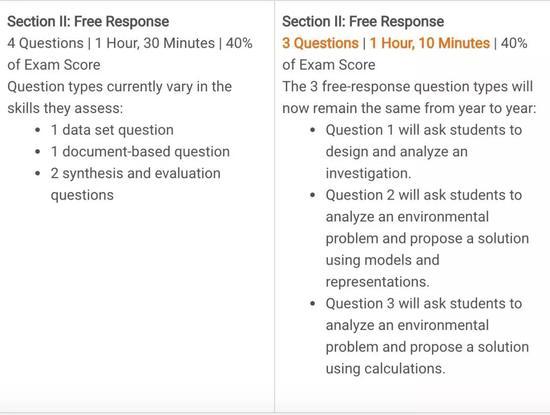
Task: Click the right 'Section II: Free Response' heading
Action: 363,22
